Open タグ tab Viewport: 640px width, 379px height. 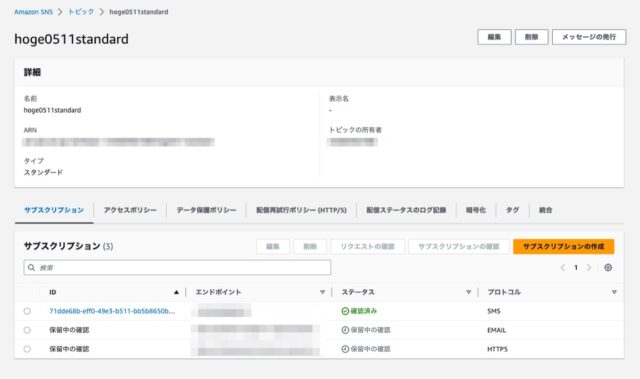[x=512, y=210]
